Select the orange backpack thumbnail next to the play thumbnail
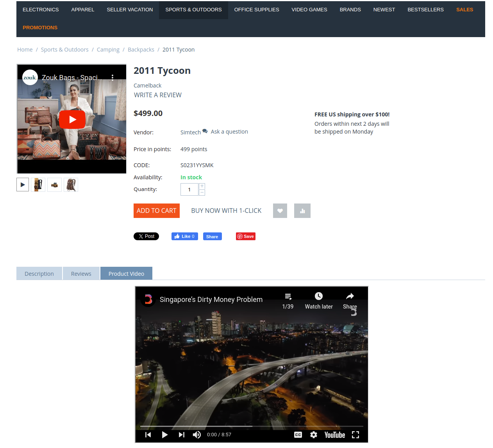Image resolution: width=493 pixels, height=448 pixels. 38,185
